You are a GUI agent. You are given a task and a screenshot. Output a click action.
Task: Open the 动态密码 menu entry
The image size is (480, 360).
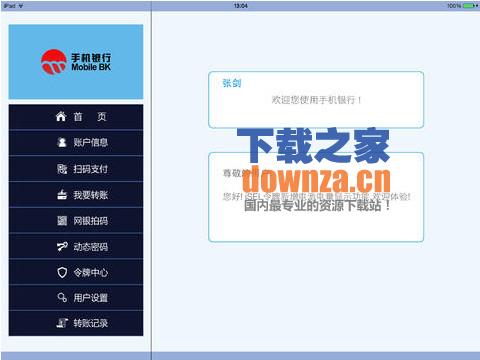(76, 247)
